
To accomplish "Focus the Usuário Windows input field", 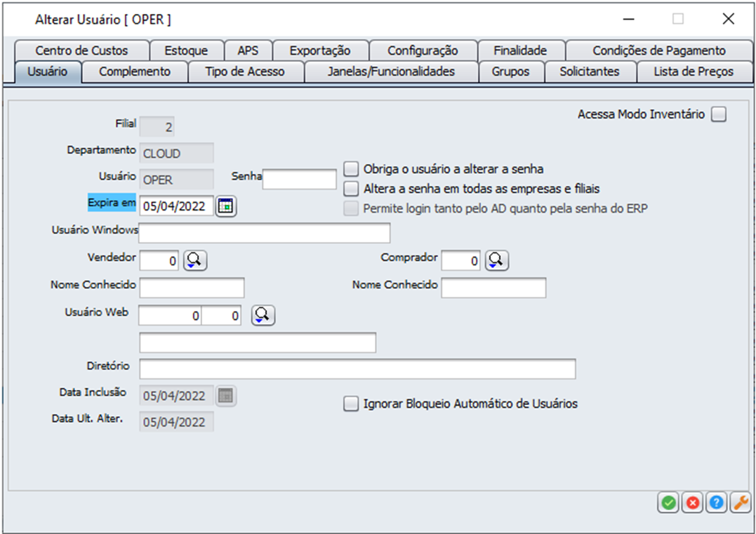I will pos(264,233).
